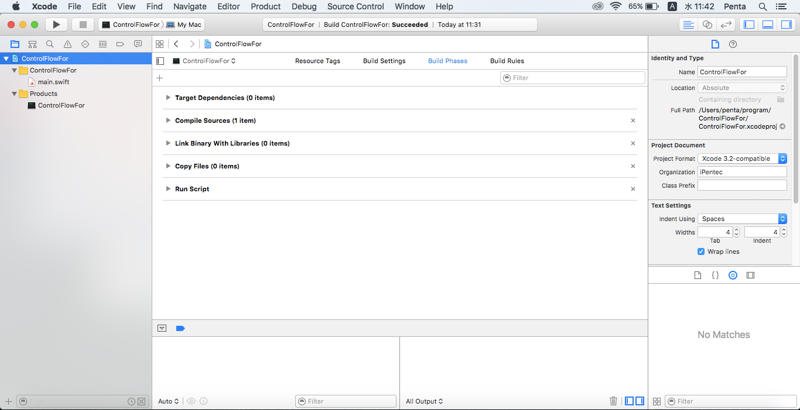
Task: Toggle the variables view pane
Action: [x=630, y=401]
